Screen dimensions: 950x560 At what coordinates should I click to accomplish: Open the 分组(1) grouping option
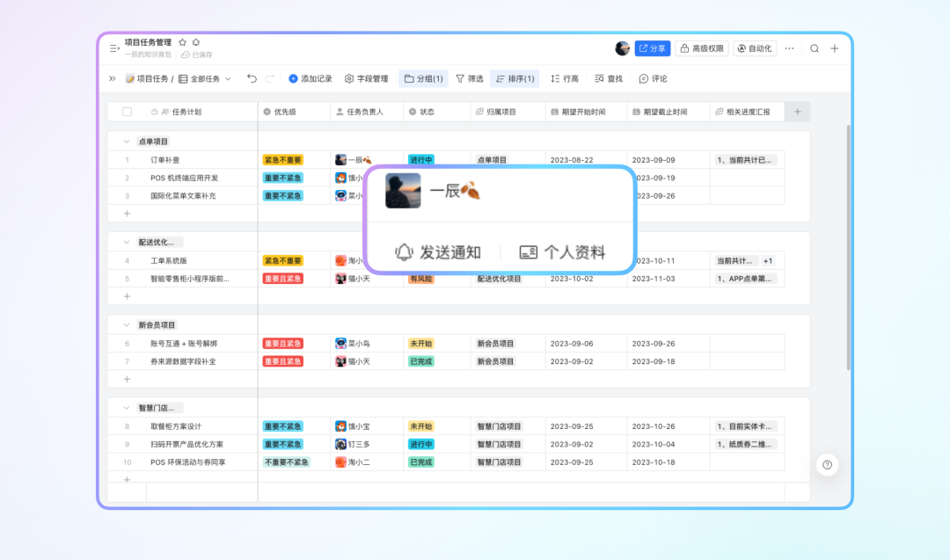coord(424,78)
